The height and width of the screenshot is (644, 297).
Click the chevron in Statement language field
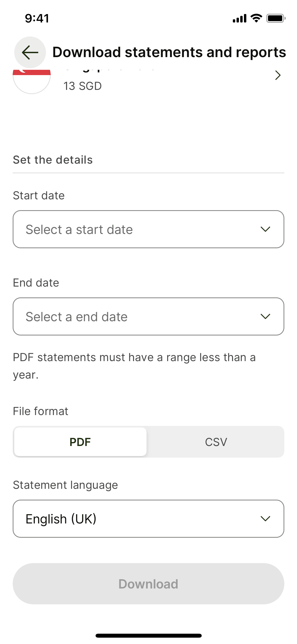265,519
